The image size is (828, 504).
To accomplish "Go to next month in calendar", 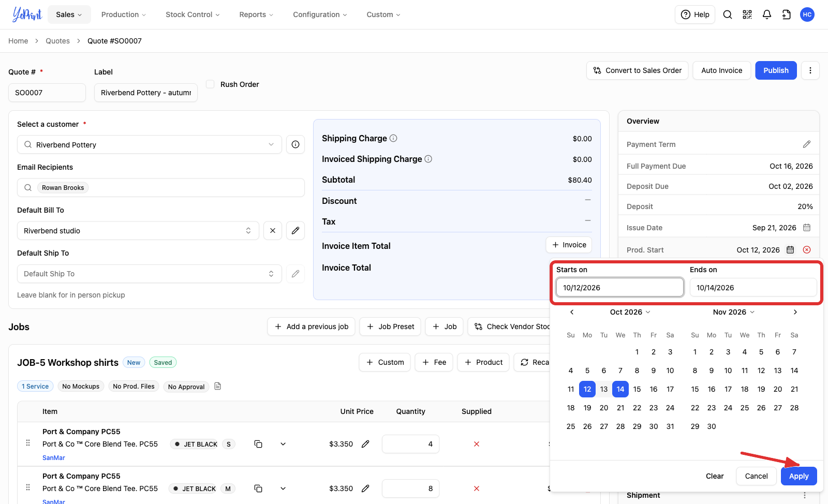I will pos(795,312).
